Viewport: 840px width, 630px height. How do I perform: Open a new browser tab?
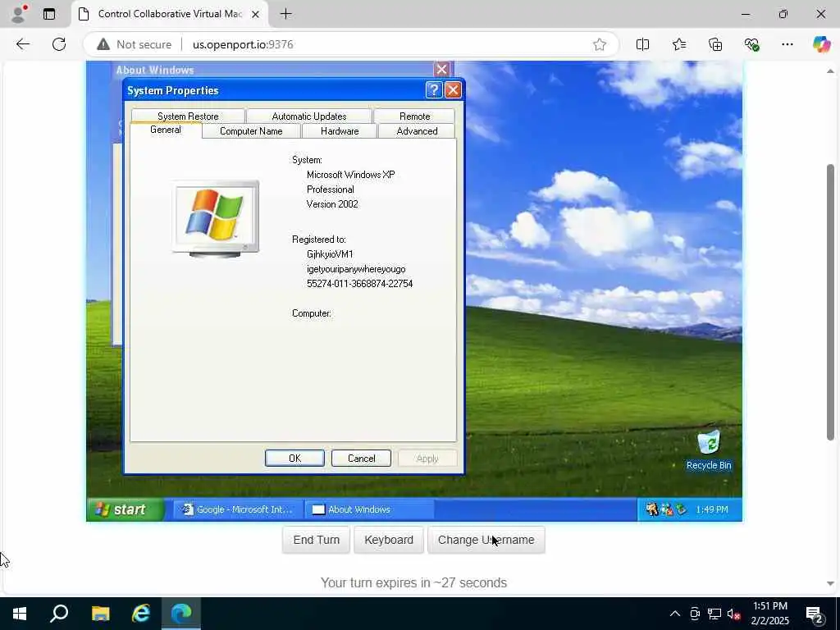click(x=286, y=14)
